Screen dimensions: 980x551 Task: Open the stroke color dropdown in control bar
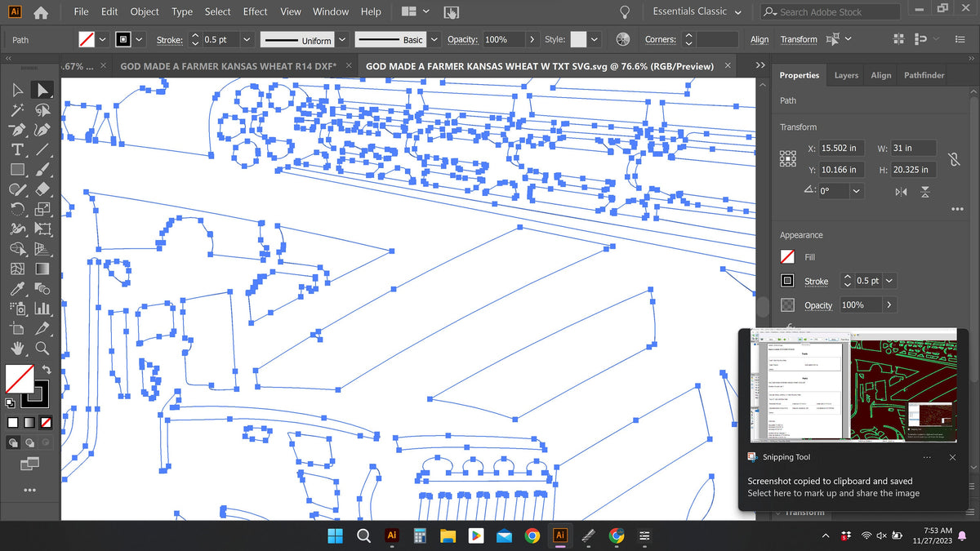point(139,39)
